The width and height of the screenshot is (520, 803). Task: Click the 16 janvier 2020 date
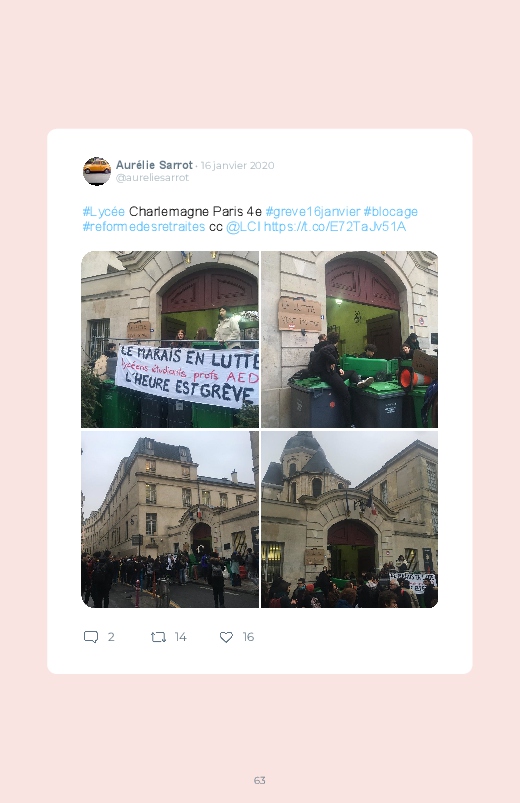[x=237, y=165]
